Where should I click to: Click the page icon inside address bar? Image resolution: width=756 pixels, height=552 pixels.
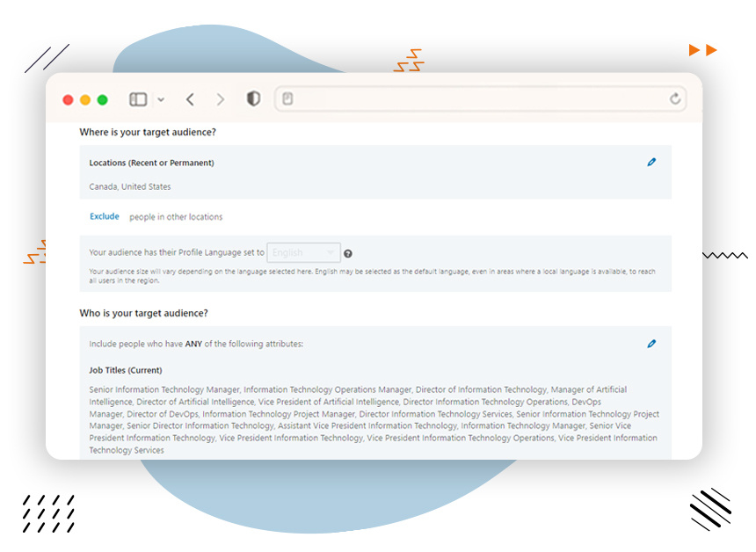coord(287,99)
